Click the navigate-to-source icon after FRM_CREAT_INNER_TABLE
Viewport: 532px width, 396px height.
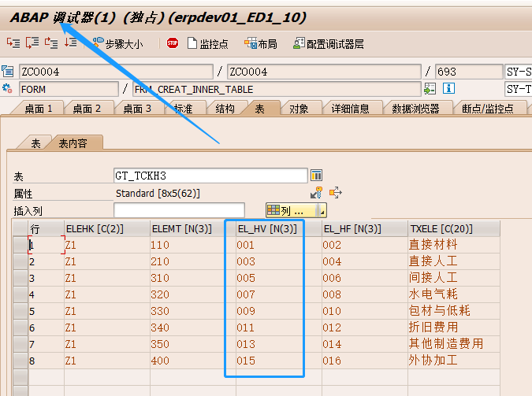coord(430,89)
